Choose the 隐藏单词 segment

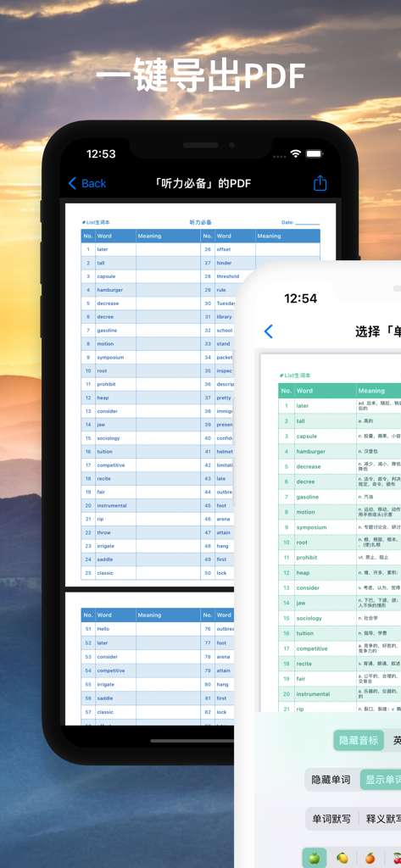pyautogui.click(x=331, y=780)
